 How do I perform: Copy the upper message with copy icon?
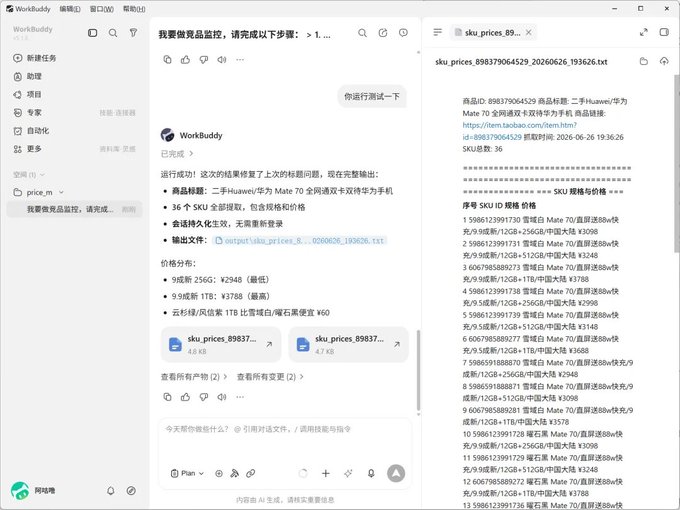pos(167,60)
